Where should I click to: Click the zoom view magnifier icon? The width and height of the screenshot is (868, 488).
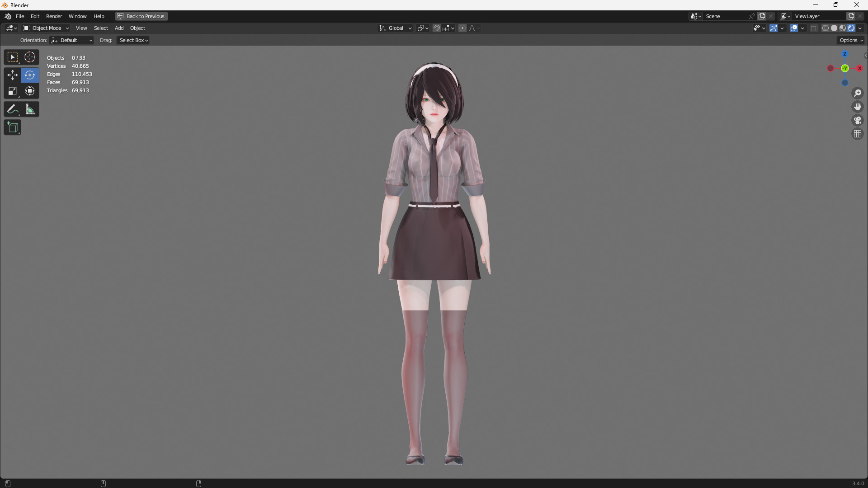pyautogui.click(x=858, y=93)
